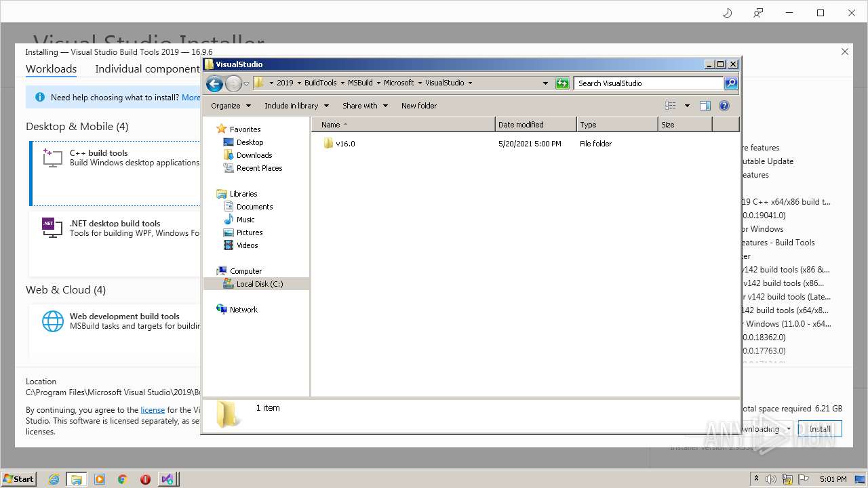Open the Share with menu
Image resolution: width=868 pixels, height=488 pixels.
(x=365, y=106)
